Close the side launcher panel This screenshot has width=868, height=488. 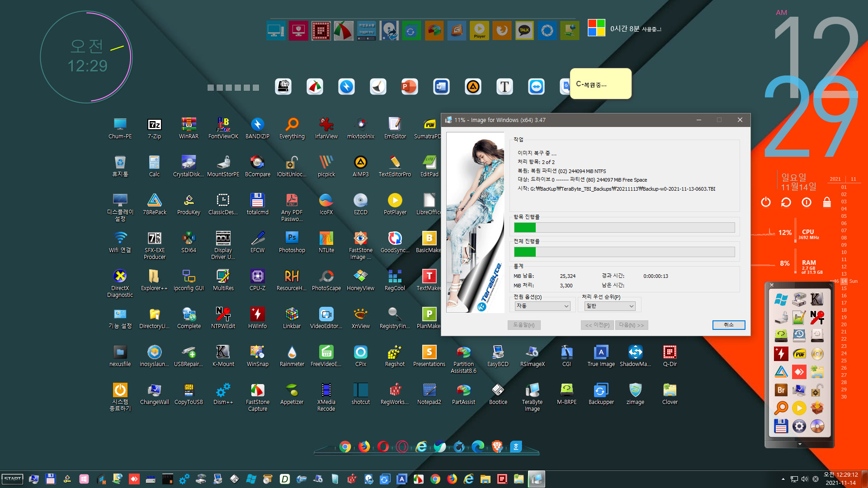click(772, 285)
